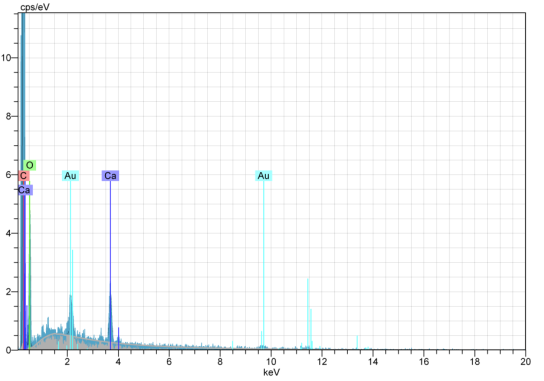Click the keV x-axis title

(271, 373)
